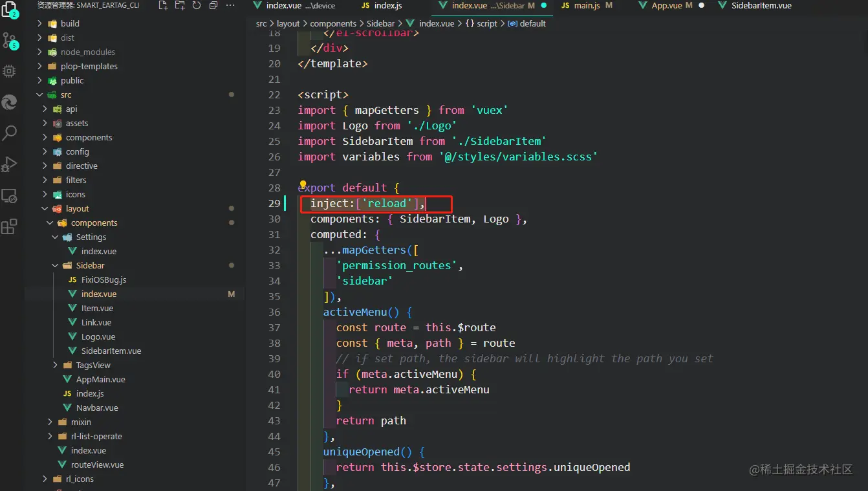Expand the dist folder
868x491 pixels.
(40, 38)
